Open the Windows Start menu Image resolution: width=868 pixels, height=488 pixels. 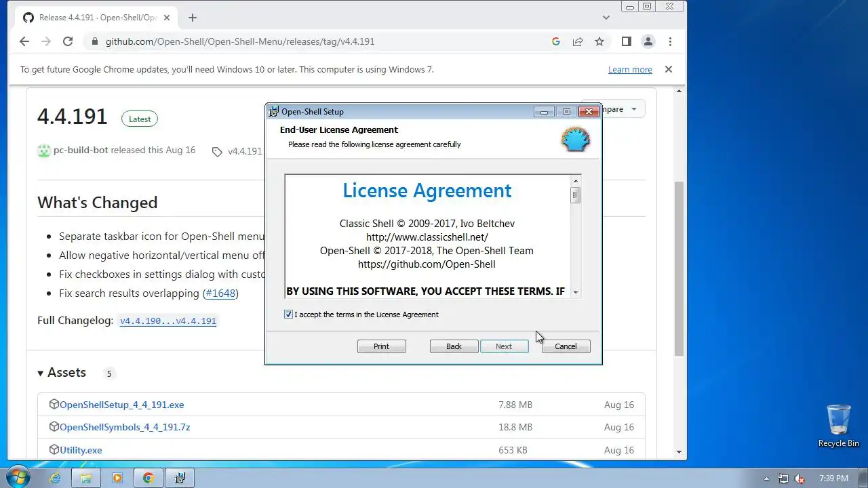pos(18,478)
